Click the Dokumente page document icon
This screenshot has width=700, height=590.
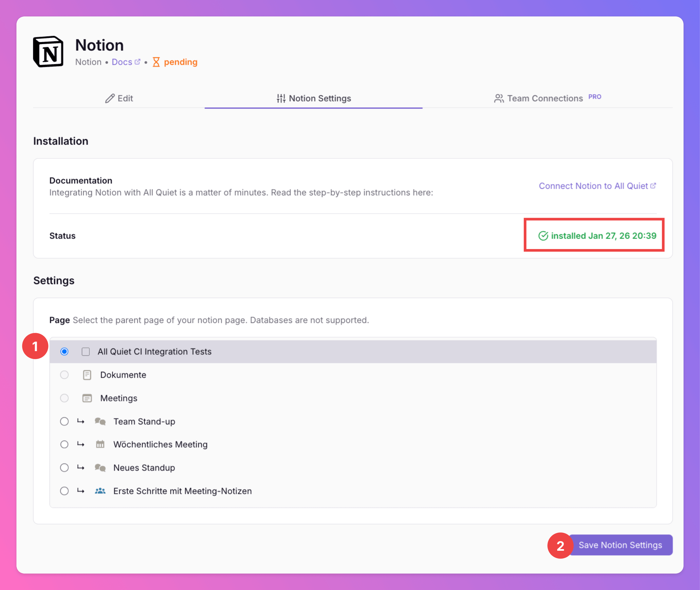[87, 375]
